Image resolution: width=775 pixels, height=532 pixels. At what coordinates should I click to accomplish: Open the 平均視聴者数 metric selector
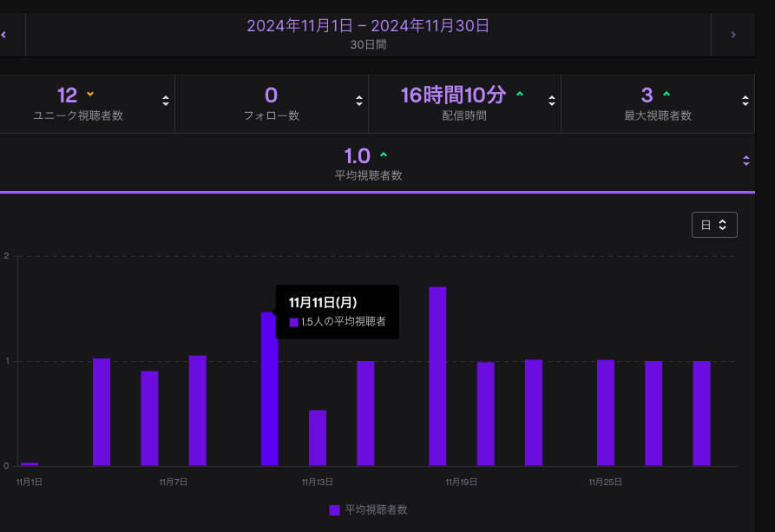click(368, 163)
